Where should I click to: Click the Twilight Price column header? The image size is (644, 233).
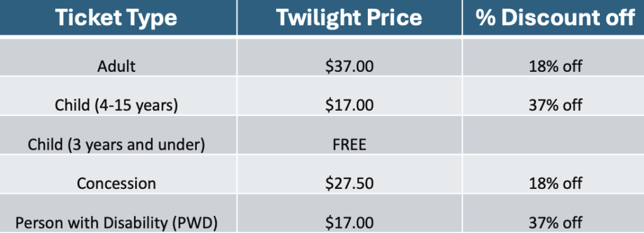point(350,17)
